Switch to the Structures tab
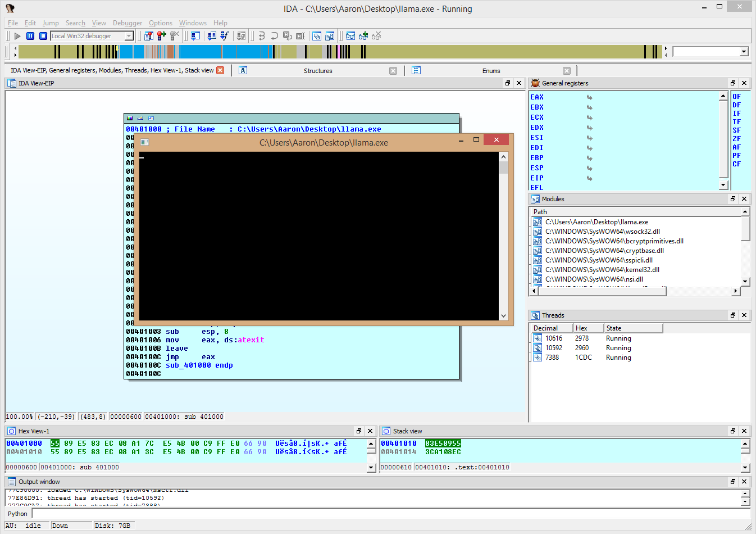Screen dimensions: 756x534 click(318, 71)
